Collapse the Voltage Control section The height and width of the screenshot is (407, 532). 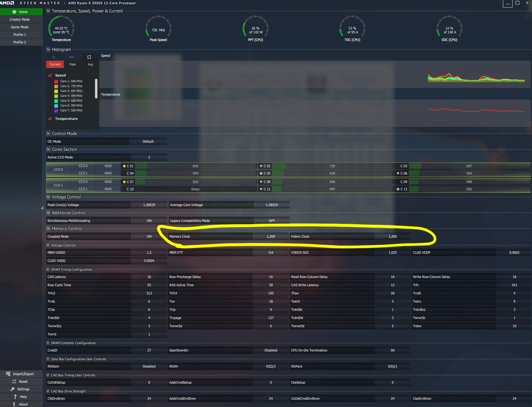(x=48, y=197)
